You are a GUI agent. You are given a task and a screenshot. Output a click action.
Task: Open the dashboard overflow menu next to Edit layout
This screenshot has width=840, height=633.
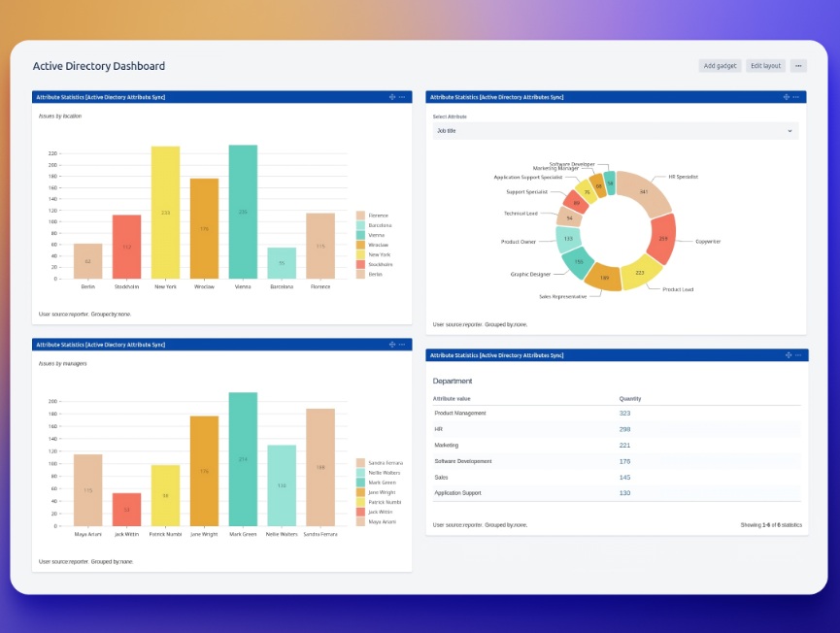[797, 64]
